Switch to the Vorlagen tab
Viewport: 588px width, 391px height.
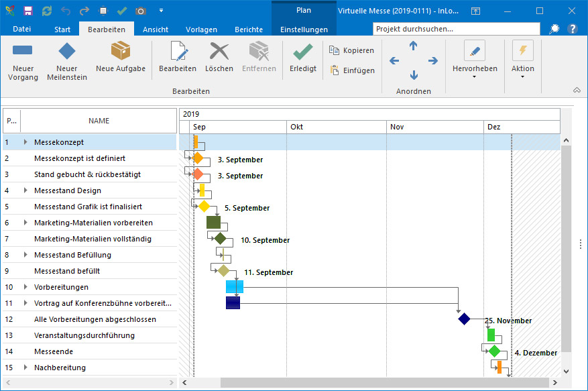click(x=201, y=30)
